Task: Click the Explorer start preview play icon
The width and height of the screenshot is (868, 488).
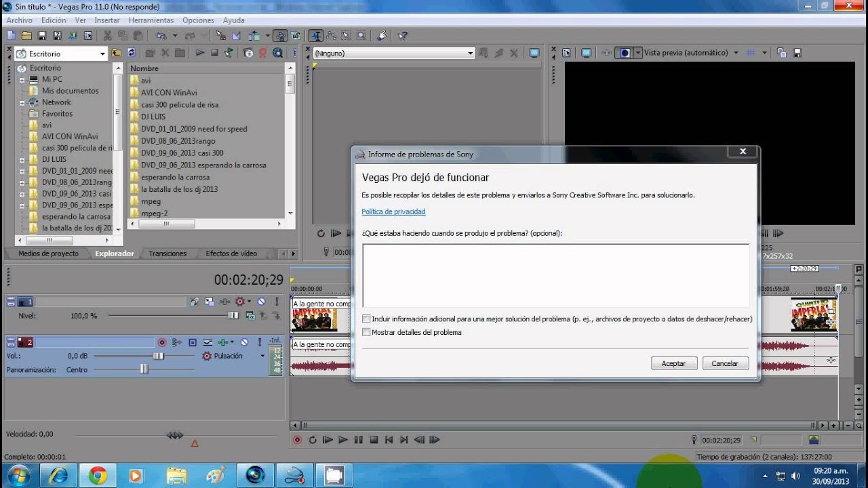Action: point(200,52)
